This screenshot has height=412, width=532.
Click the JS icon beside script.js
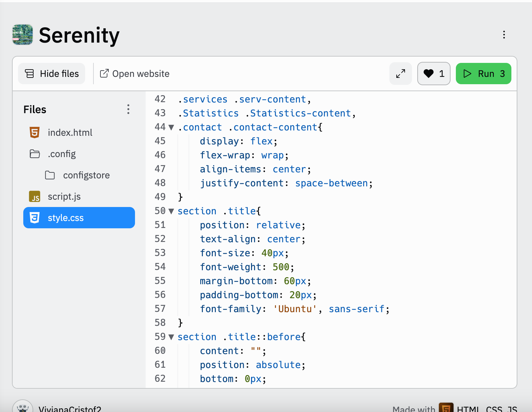35,196
